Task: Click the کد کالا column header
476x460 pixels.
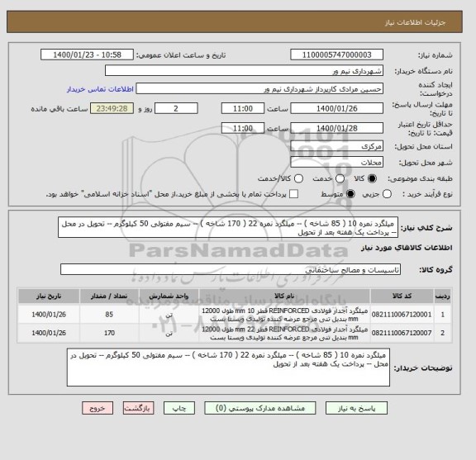Action: [402, 296]
